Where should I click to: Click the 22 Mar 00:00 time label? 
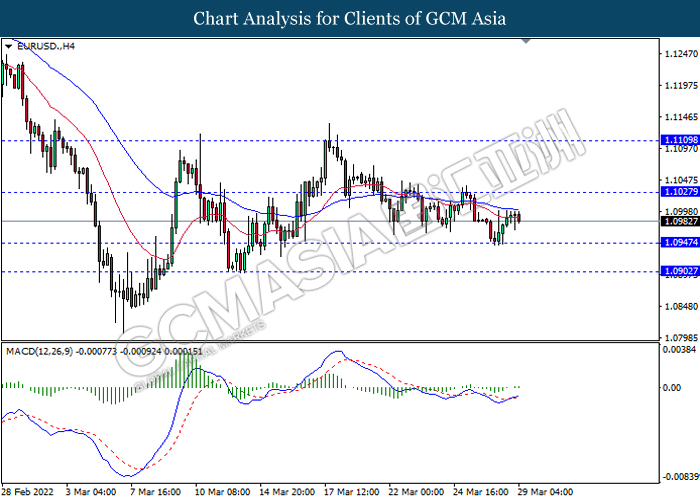(417, 492)
